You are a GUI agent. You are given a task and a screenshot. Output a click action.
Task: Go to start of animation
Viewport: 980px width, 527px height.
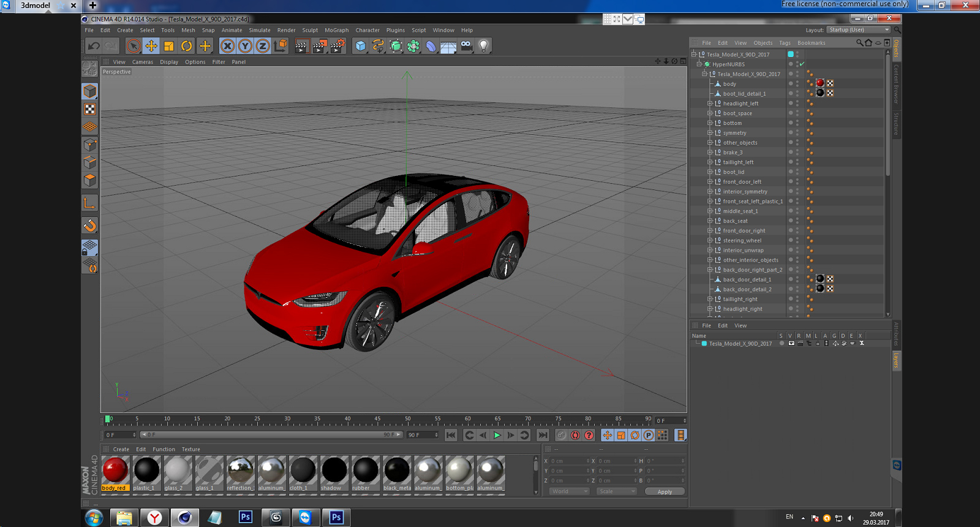click(x=451, y=435)
